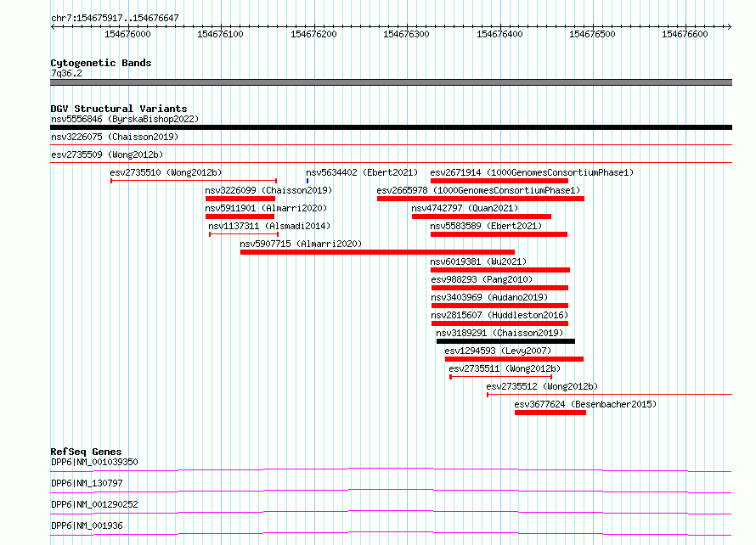Click ruler position 154676400
This screenshot has height=545, width=756.
click(x=499, y=34)
